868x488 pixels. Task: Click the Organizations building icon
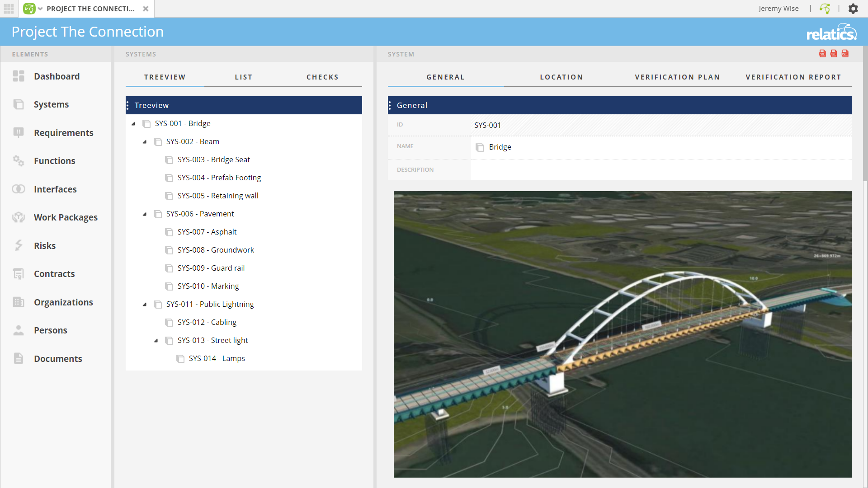pos(19,302)
